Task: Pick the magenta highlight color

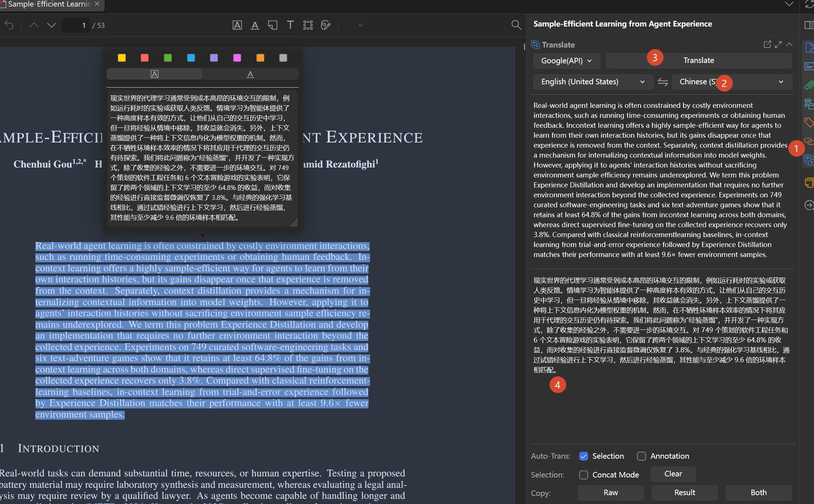Action: pos(237,58)
